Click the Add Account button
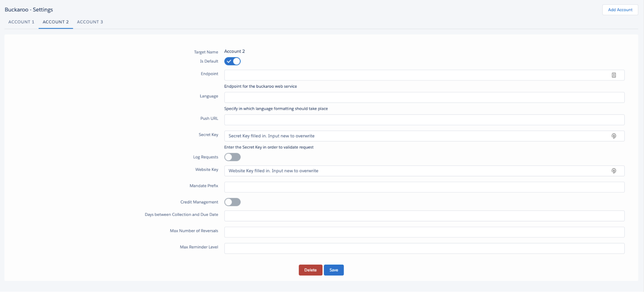Image resolution: width=644 pixels, height=292 pixels. tap(620, 10)
